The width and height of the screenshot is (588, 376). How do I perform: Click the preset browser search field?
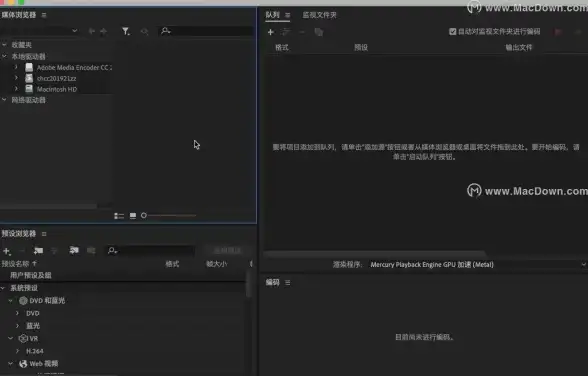click(150, 250)
